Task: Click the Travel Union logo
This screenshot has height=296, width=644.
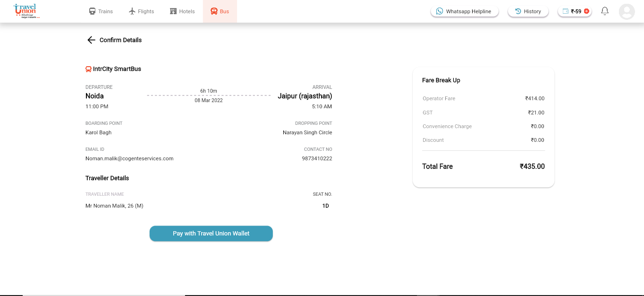Action: (26, 11)
